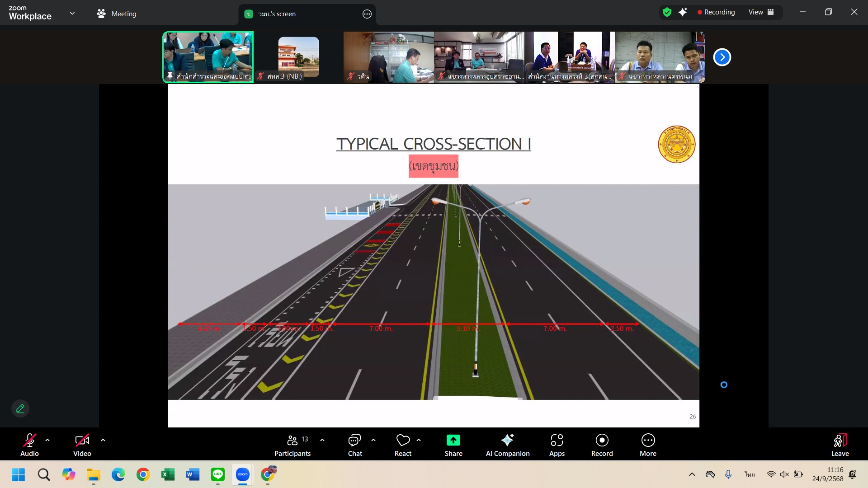This screenshot has height=488, width=868.
Task: Show next participant video thumbnails
Action: (x=722, y=57)
